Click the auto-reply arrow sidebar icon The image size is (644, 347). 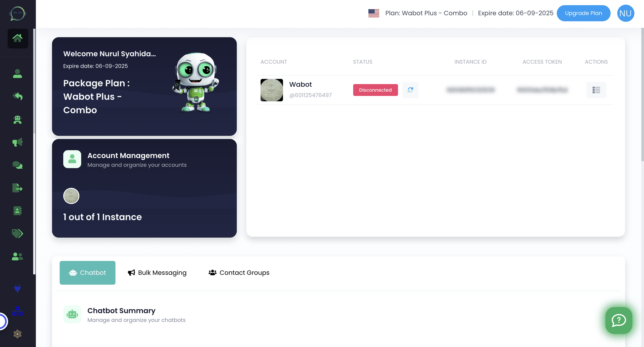17,96
